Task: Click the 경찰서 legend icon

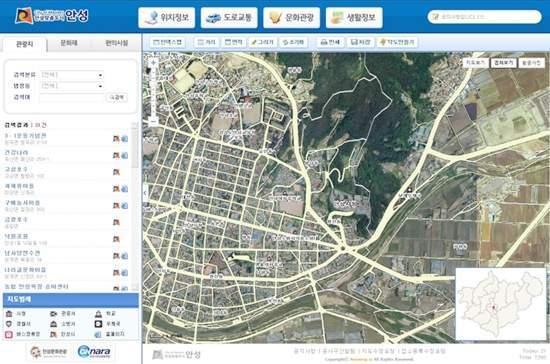Action: pyautogui.click(x=9, y=324)
